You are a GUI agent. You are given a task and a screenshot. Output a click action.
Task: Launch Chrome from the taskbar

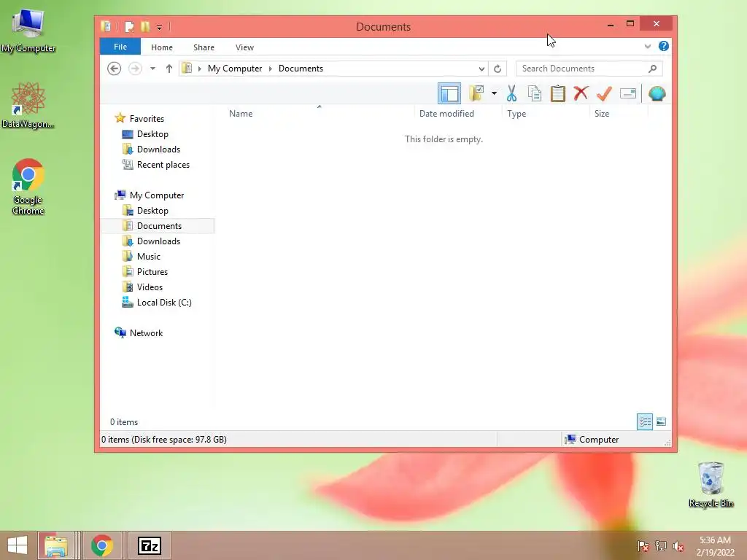click(x=101, y=545)
